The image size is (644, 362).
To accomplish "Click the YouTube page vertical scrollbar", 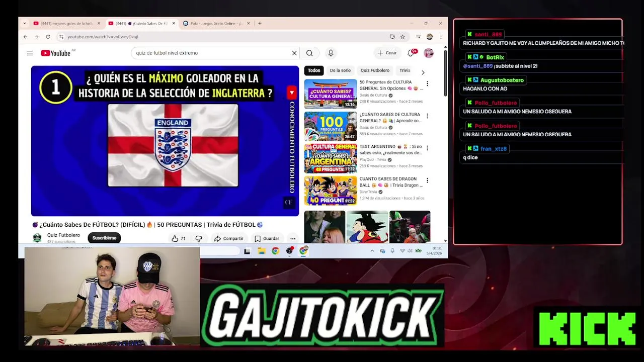I will pyautogui.click(x=445, y=73).
